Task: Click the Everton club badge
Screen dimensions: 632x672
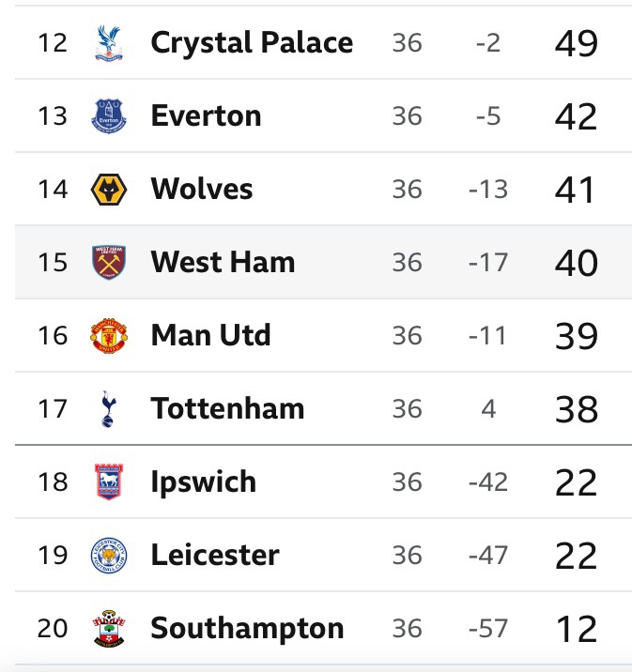Action: 108,116
